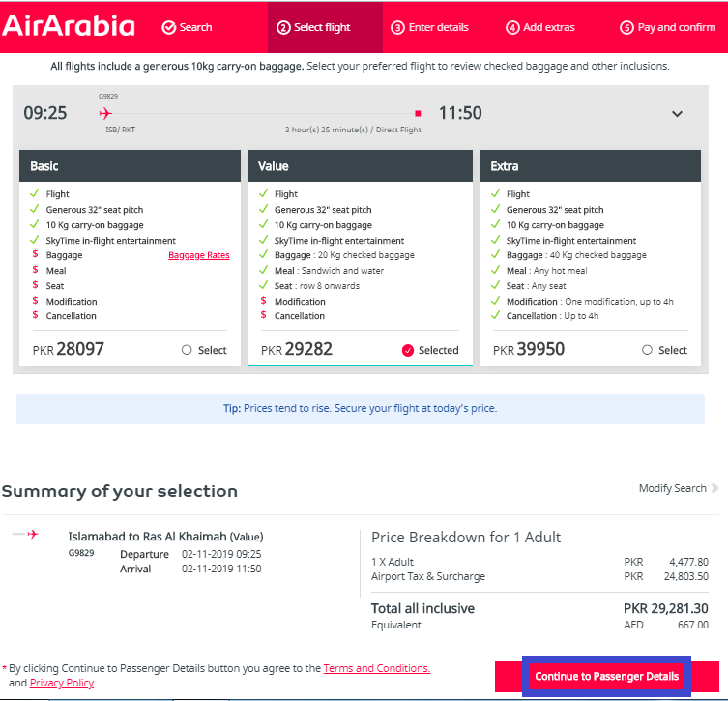
Task: Click the tip banner about prices rising
Action: pyautogui.click(x=361, y=409)
